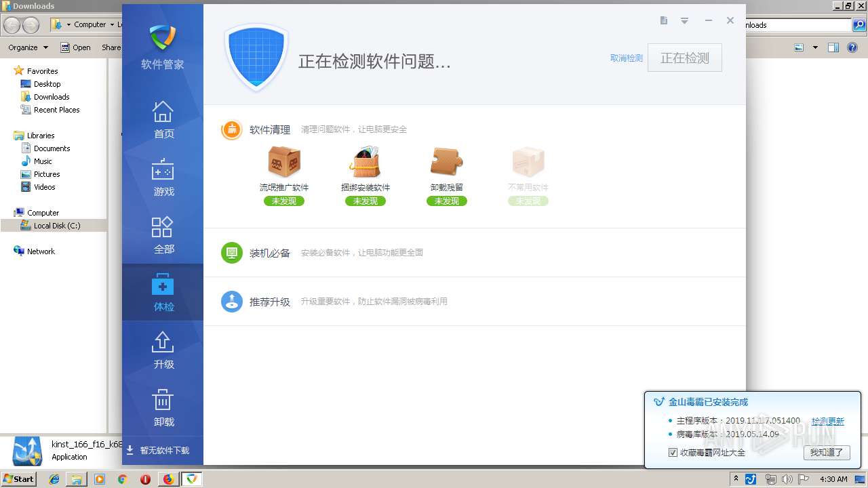Open the 装机必备 section row
Image resolution: width=868 pixels, height=488 pixels.
pos(475,253)
